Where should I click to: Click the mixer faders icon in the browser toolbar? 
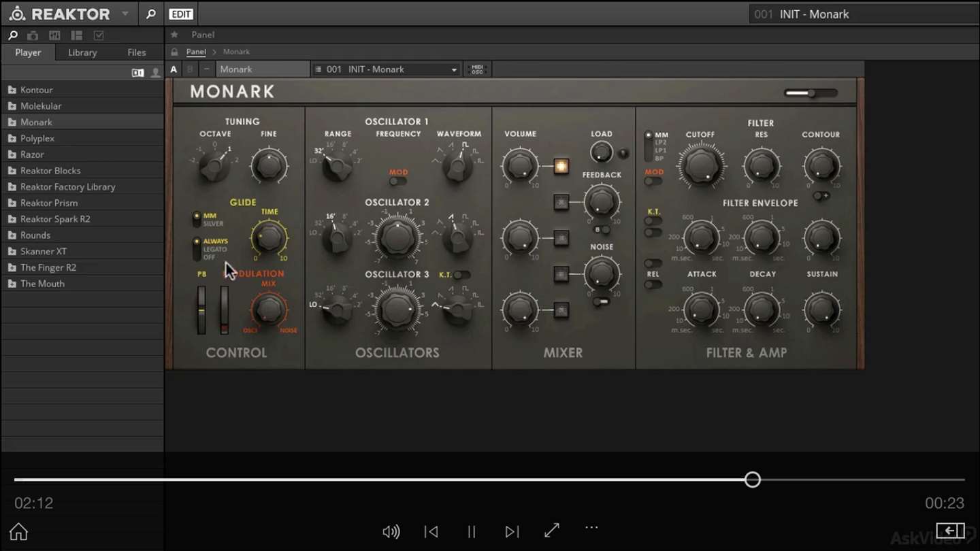54,35
